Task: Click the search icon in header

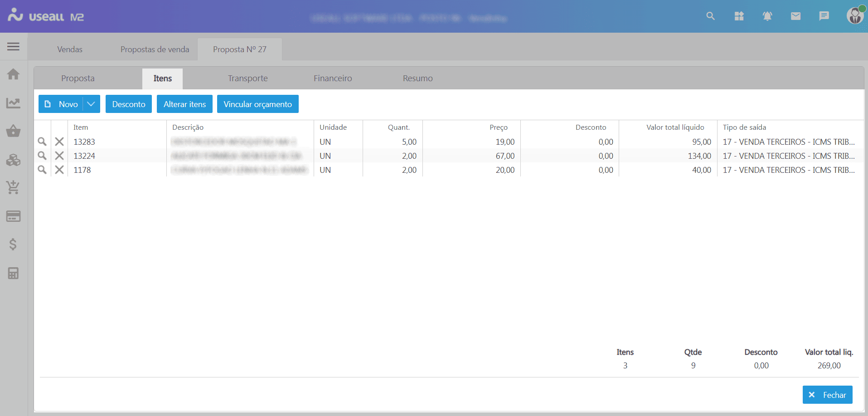Action: [710, 16]
